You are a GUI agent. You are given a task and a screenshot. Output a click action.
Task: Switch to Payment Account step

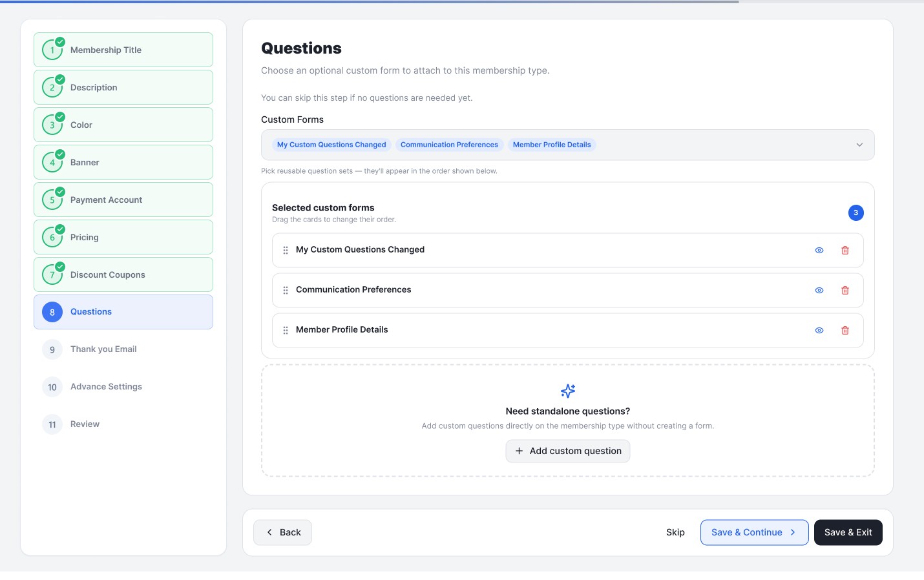coord(123,200)
